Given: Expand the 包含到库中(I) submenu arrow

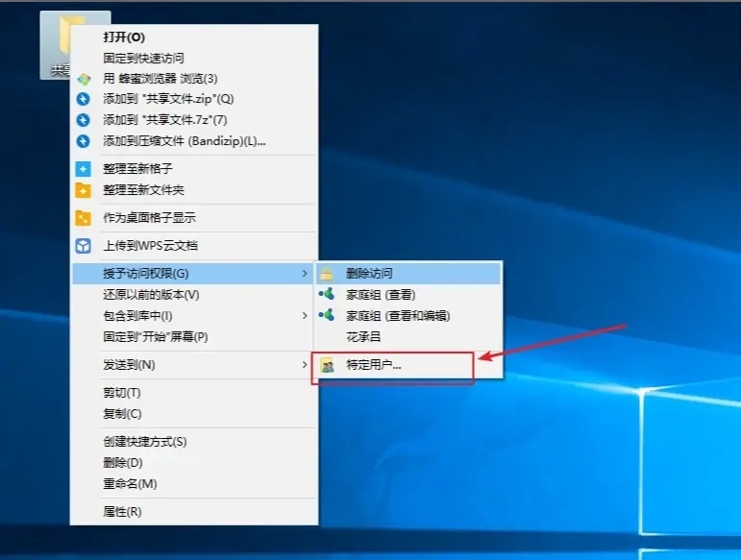Looking at the screenshot, I should click(306, 316).
